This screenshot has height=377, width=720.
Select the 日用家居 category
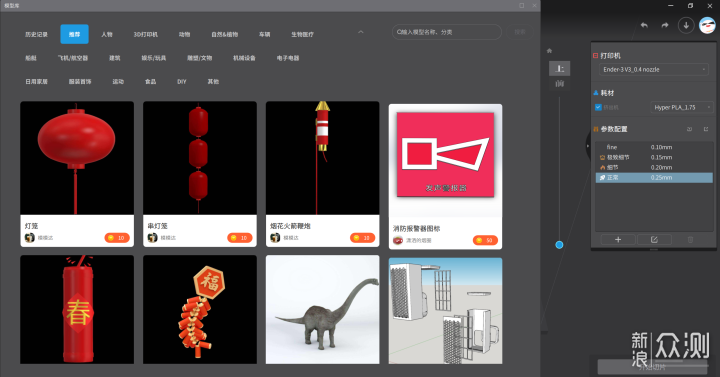[x=36, y=81]
